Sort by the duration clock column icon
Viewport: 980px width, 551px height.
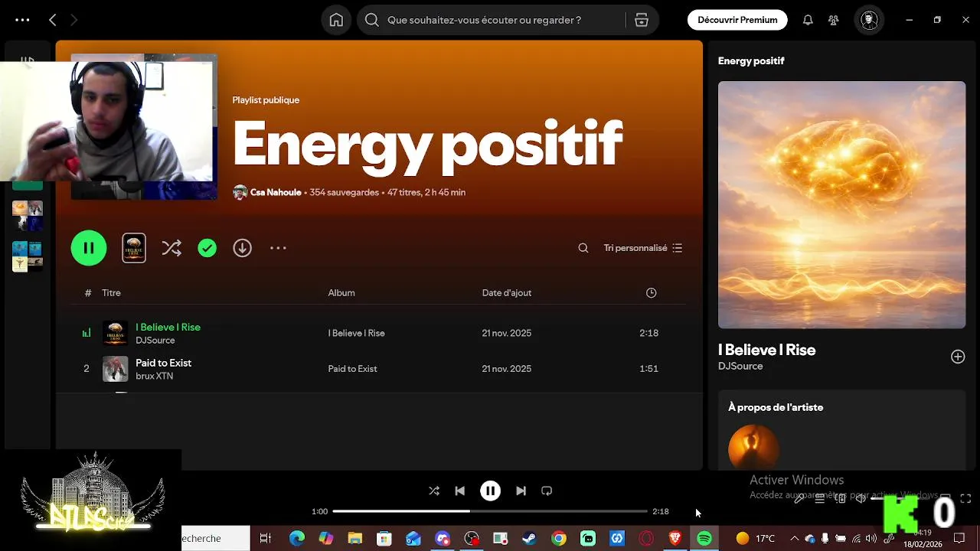(651, 292)
